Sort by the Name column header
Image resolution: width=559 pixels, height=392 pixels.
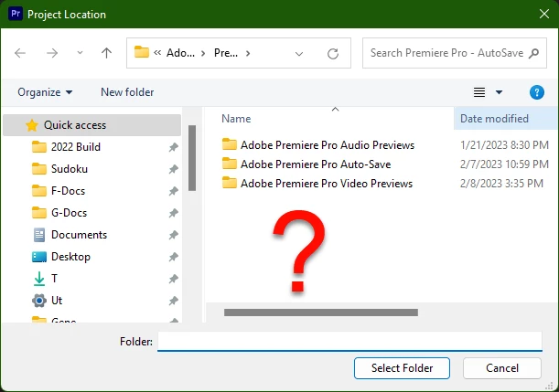(x=236, y=119)
